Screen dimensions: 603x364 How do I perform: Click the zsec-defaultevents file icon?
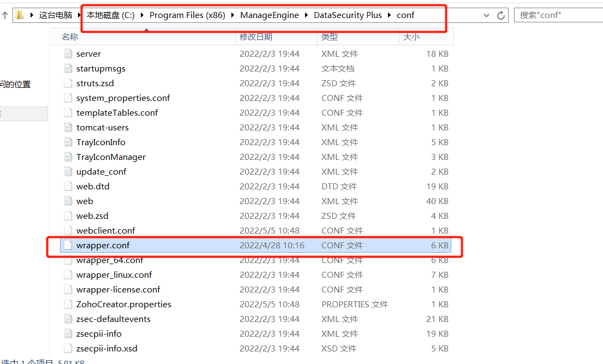point(68,319)
